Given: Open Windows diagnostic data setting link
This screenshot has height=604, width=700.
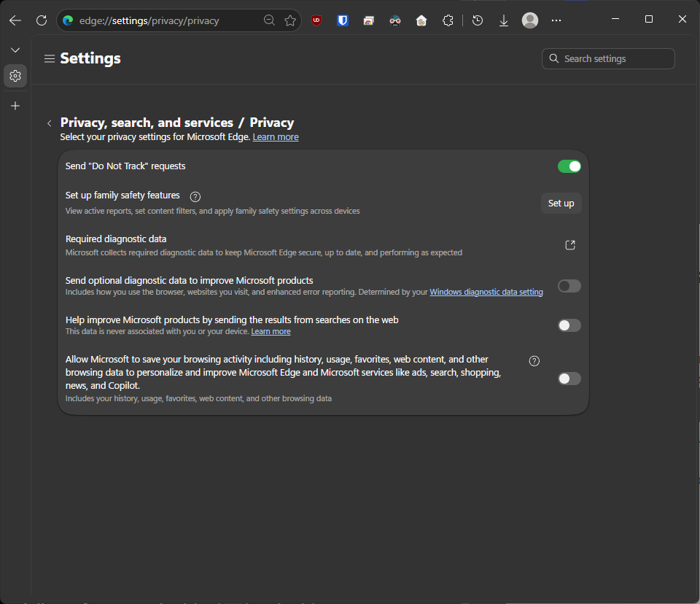Looking at the screenshot, I should click(486, 293).
